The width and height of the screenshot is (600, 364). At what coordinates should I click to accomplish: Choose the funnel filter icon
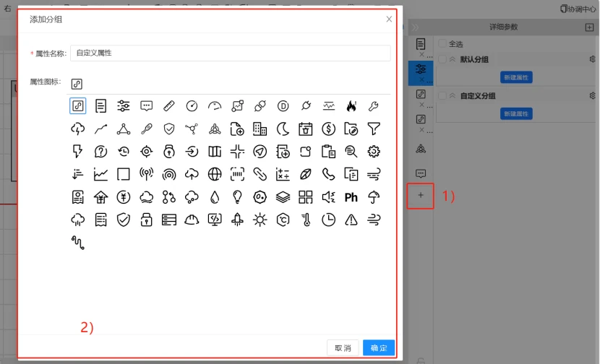[374, 129]
